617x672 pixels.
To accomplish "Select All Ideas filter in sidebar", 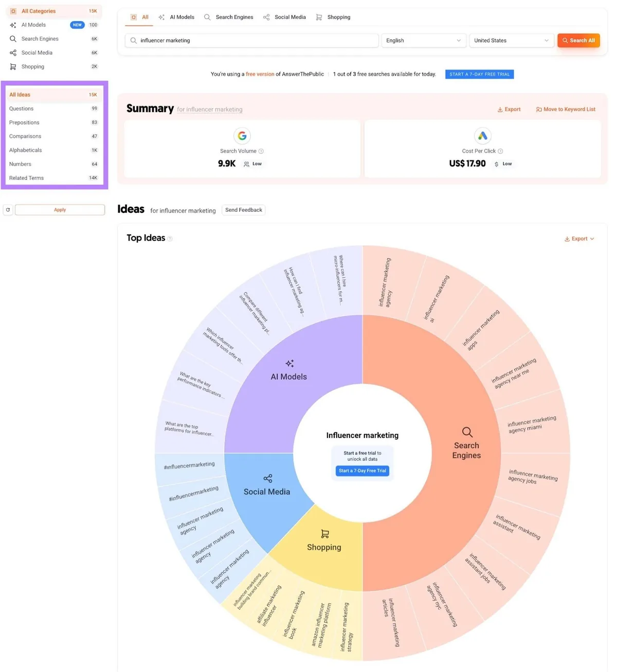I will pyautogui.click(x=53, y=95).
